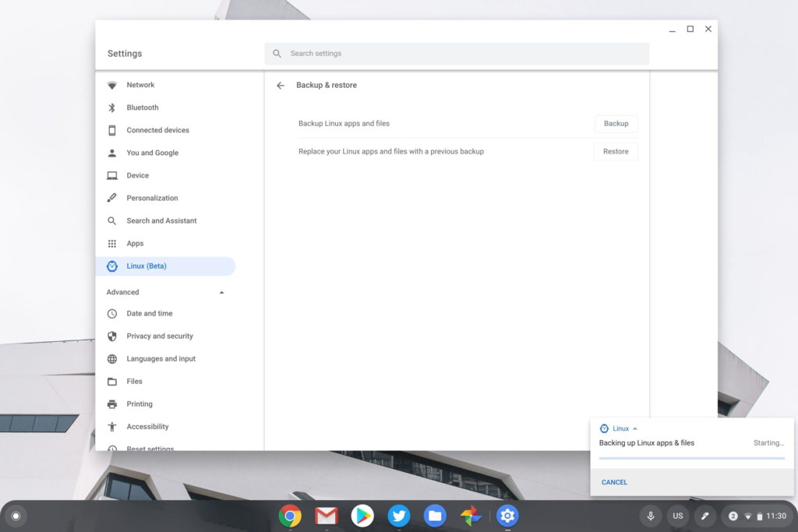Open Gmail from the shelf
798x532 pixels.
pos(327,516)
